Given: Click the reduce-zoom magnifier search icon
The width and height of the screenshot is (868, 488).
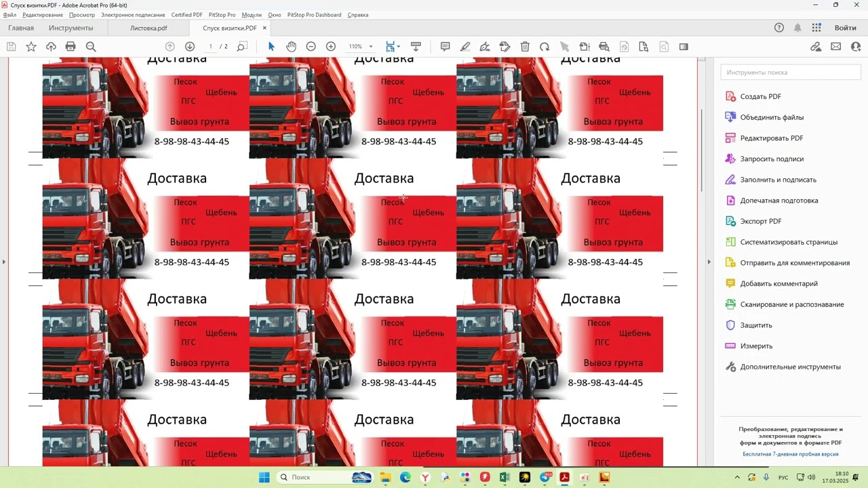Looking at the screenshot, I should (91, 47).
